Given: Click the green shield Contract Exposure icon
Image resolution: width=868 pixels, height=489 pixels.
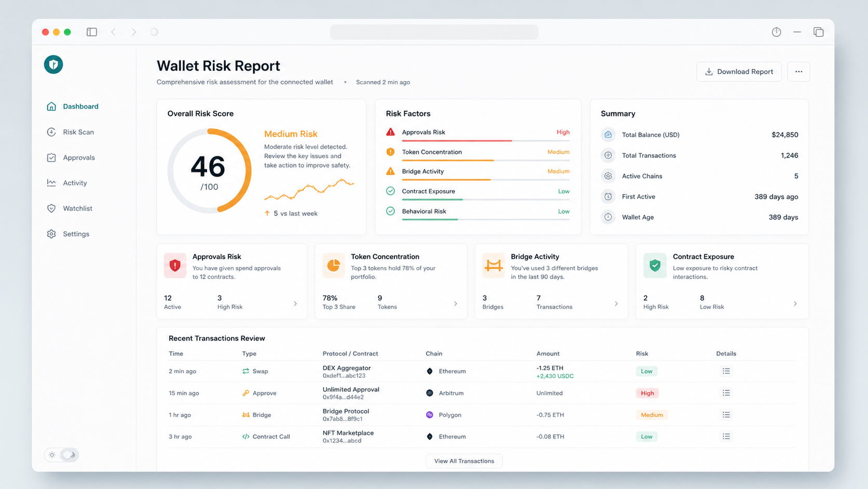Looking at the screenshot, I should coord(655,266).
